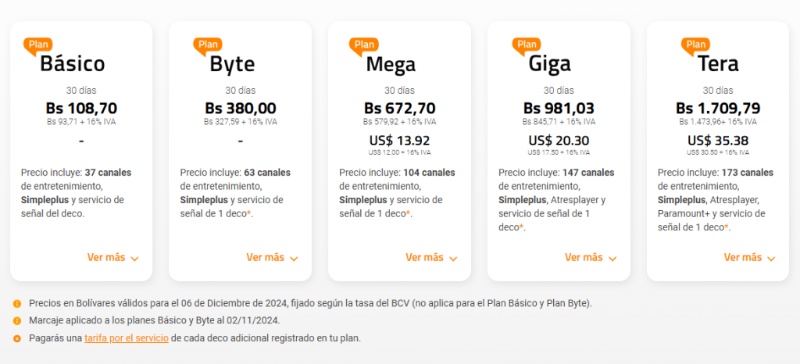This screenshot has height=364, width=800.
Task: Click the orange Plan badge above Giga
Action: (x=527, y=45)
